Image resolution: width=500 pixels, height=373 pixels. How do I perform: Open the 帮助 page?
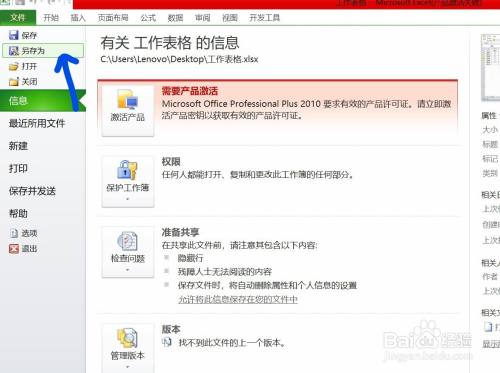(x=18, y=213)
